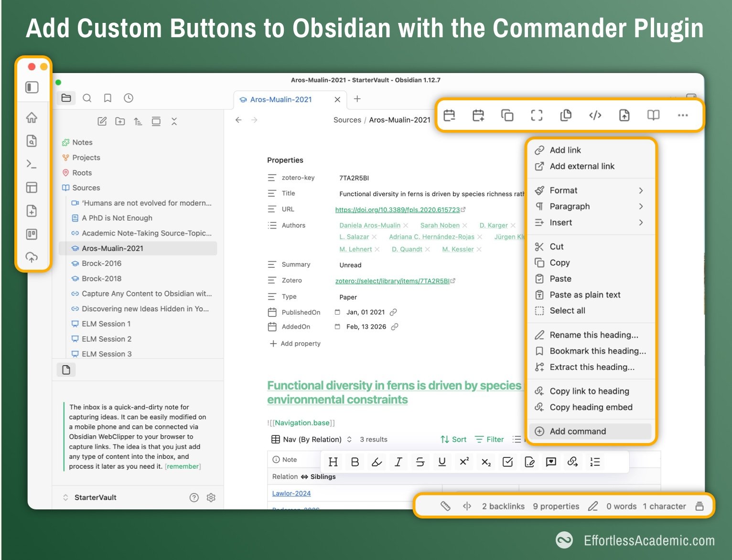Choose Copy link to heading
732x560 pixels.
(x=591, y=391)
